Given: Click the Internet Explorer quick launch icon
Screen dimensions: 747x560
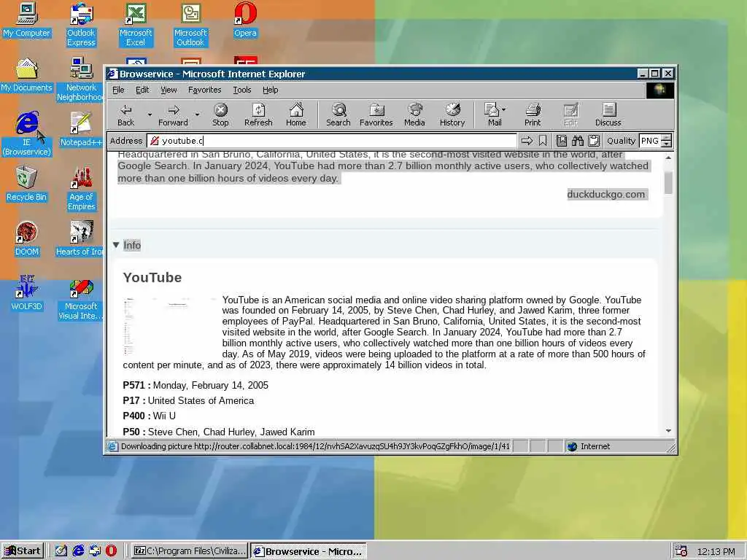Looking at the screenshot, I should coord(78,551).
